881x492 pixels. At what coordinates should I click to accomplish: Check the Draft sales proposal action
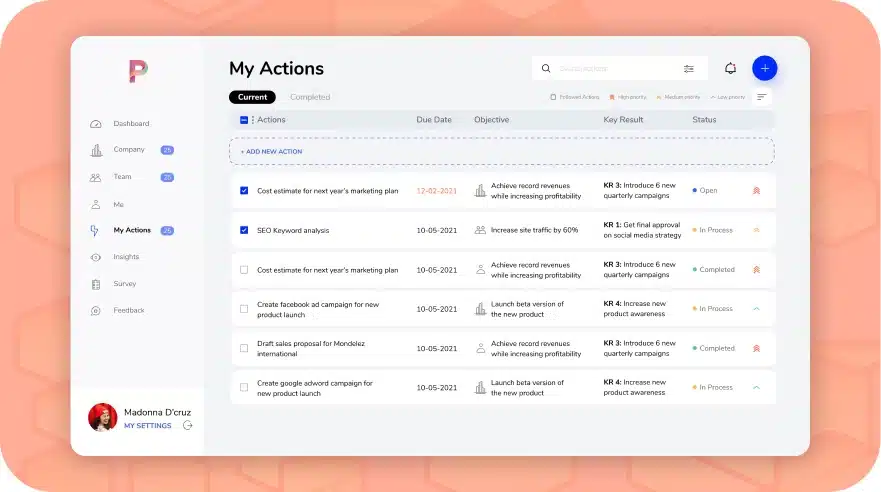point(244,348)
